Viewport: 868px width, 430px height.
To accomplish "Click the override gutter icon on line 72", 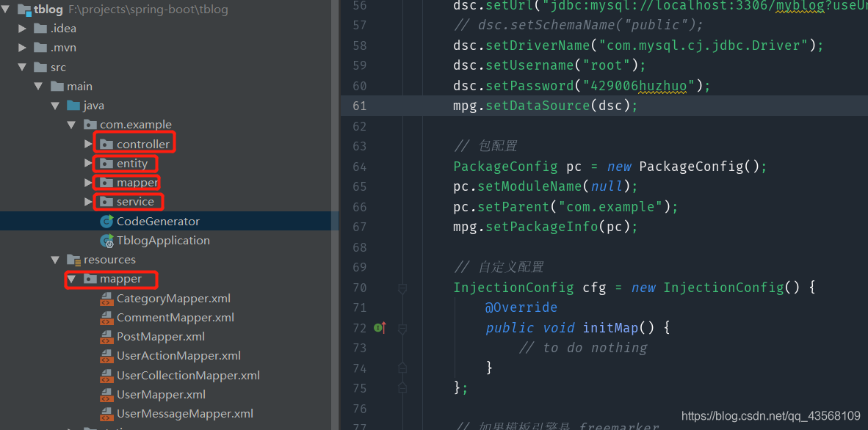I will (x=379, y=327).
